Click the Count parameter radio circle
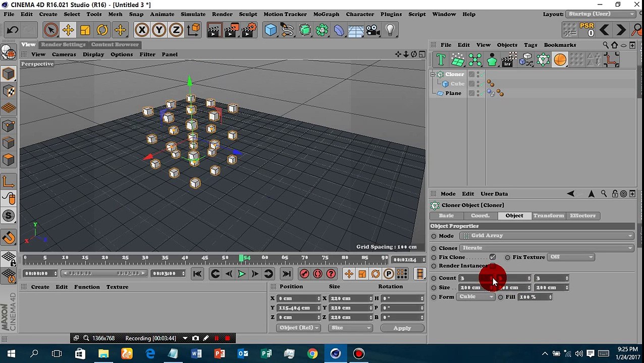Image resolution: width=644 pixels, height=363 pixels. 434,278
